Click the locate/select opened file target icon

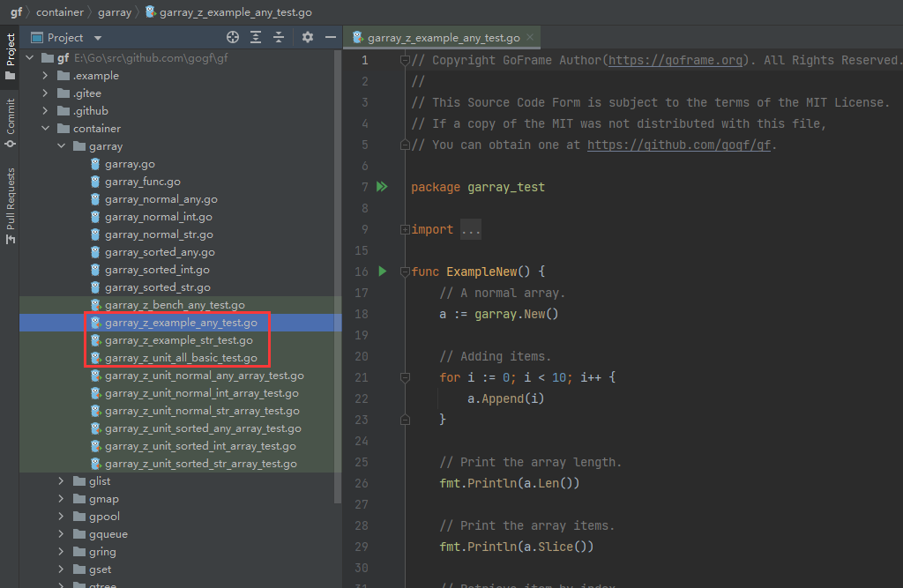[233, 37]
